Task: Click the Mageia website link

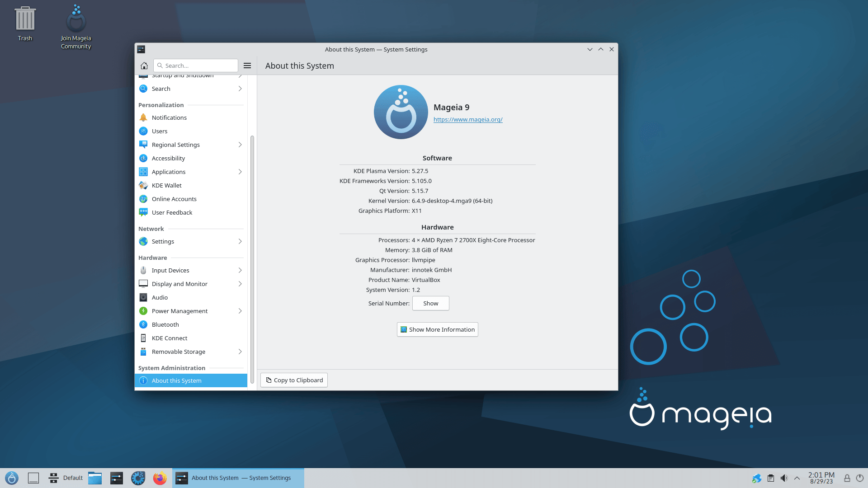Action: (468, 119)
